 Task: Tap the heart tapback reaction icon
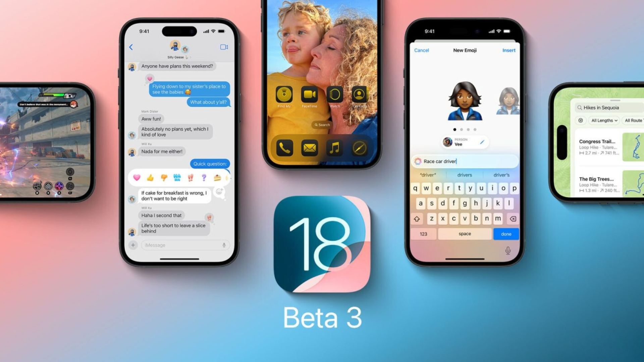click(138, 177)
